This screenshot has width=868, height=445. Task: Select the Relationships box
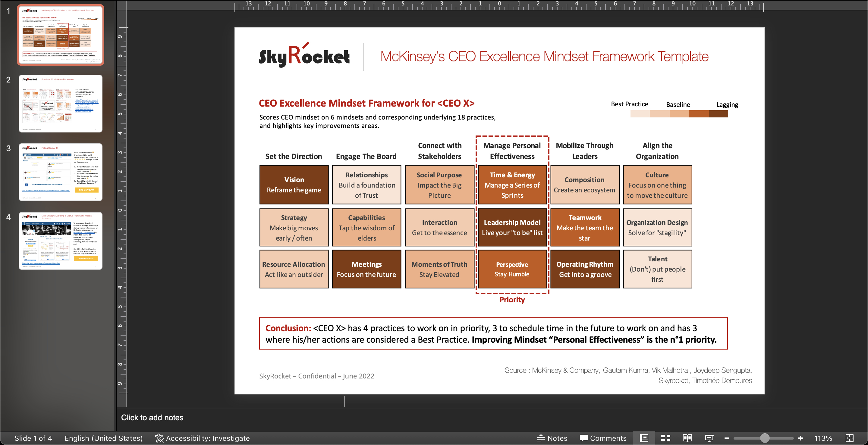click(x=366, y=185)
